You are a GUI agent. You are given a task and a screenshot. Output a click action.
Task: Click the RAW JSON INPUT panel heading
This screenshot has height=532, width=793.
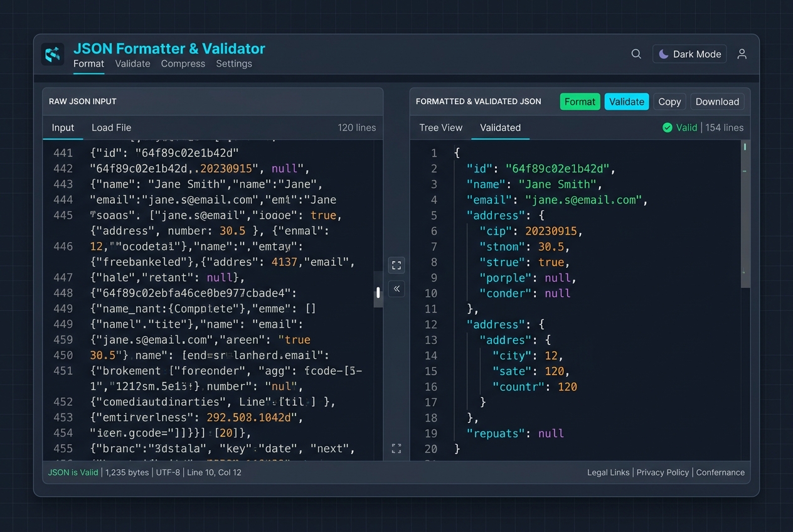point(83,102)
